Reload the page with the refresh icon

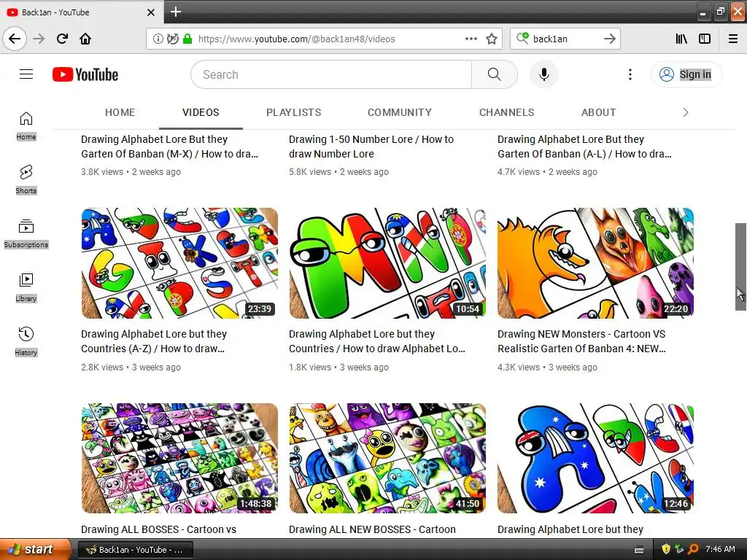pyautogui.click(x=62, y=39)
